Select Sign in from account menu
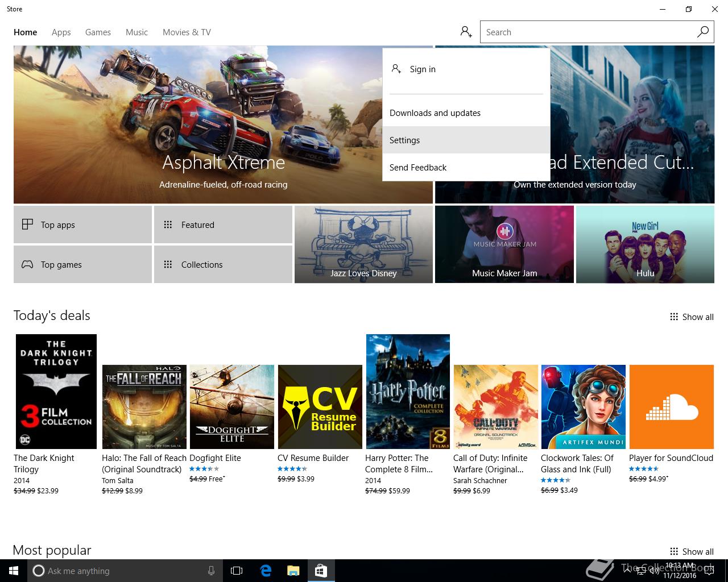This screenshot has height=582, width=728. [423, 69]
